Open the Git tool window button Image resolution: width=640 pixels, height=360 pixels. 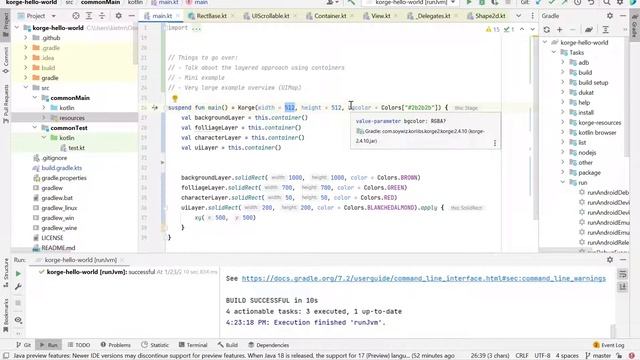coord(23,345)
